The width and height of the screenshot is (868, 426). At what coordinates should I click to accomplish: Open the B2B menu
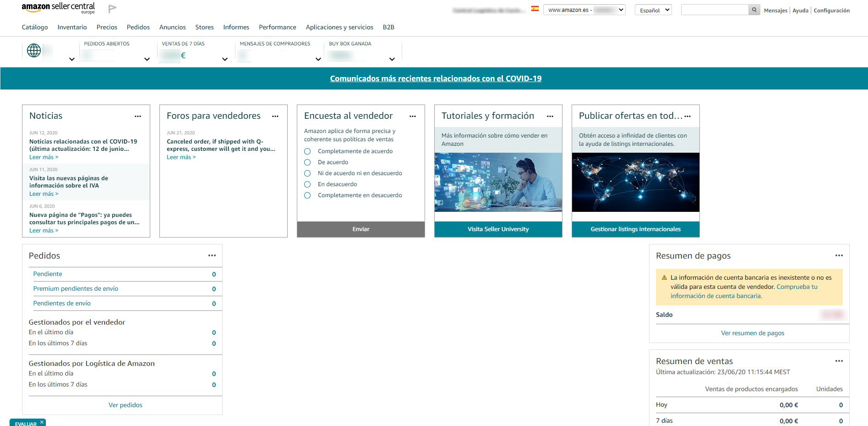388,27
